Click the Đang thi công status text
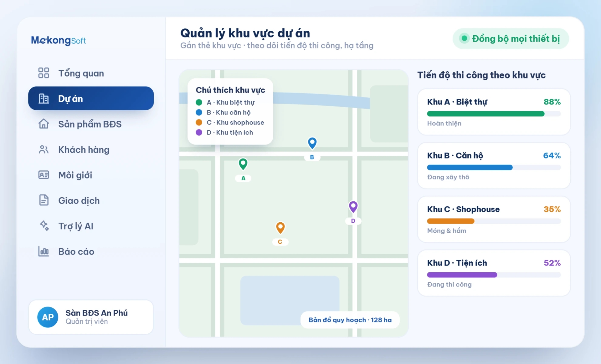 [449, 284]
